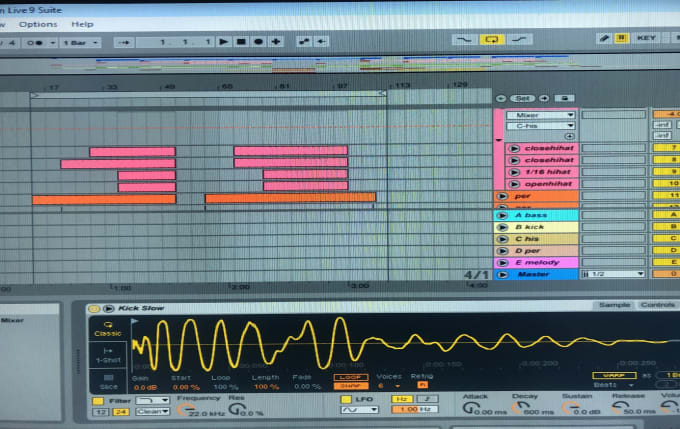Open the Master 1/2 output dropdown

(613, 274)
